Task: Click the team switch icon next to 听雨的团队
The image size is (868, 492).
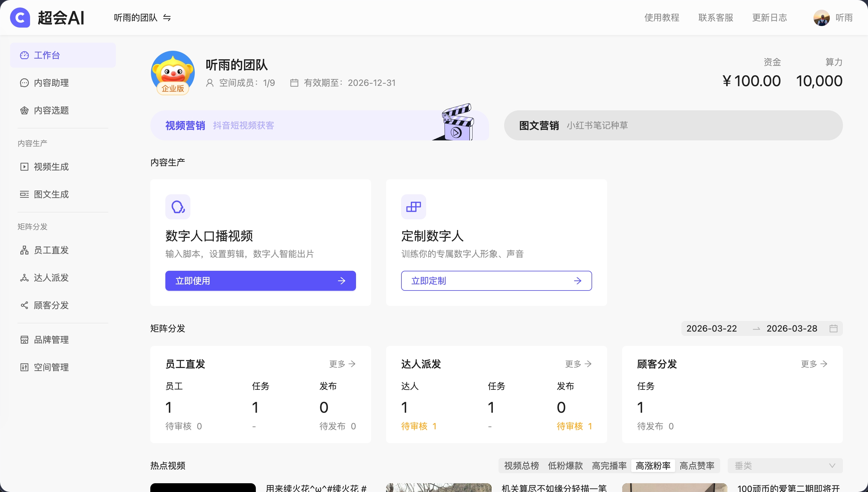Action: click(x=167, y=18)
